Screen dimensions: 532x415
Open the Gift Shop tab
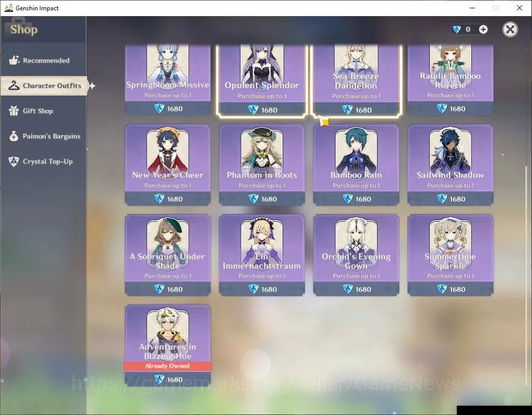pyautogui.click(x=44, y=111)
